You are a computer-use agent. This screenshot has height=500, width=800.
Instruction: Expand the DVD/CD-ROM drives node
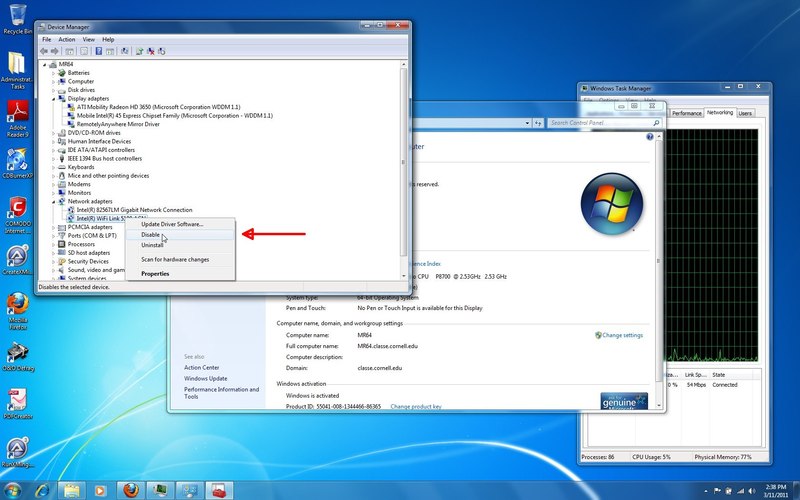(53, 133)
